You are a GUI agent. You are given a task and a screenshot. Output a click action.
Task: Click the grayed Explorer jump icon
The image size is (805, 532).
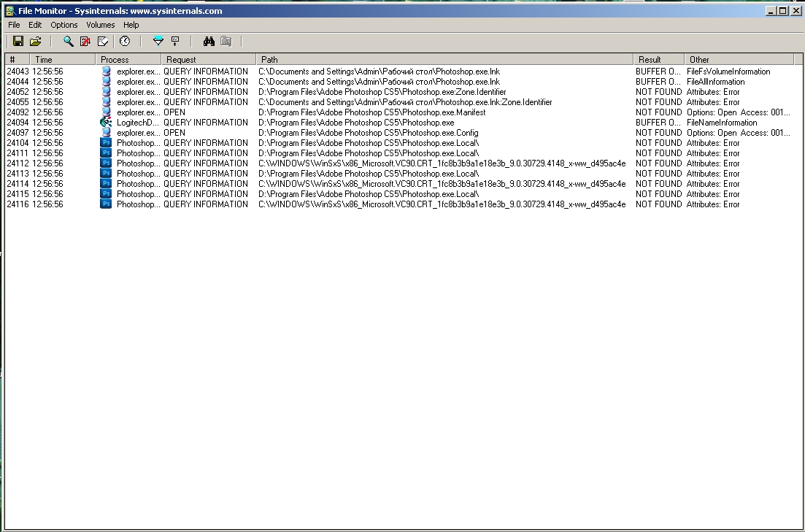pos(226,41)
